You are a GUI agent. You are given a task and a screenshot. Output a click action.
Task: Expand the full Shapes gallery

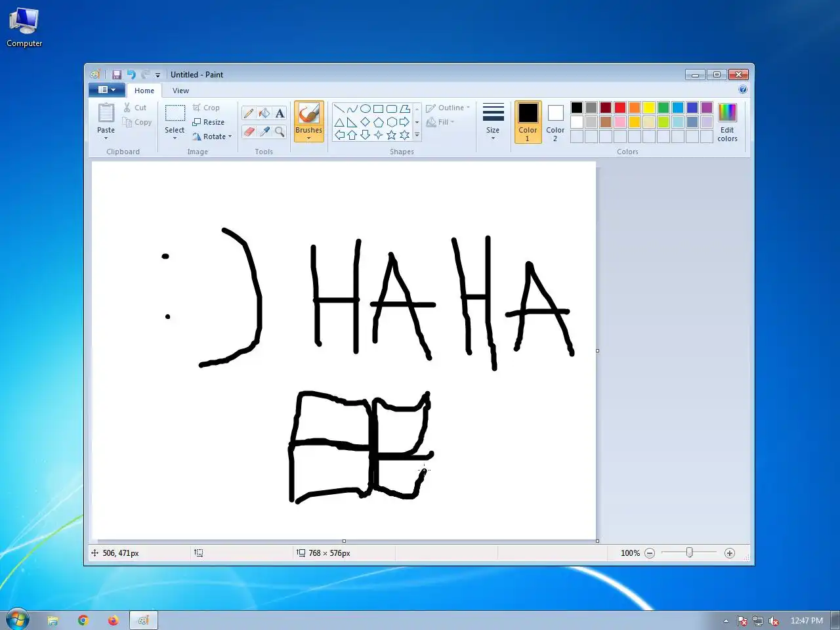(417, 135)
